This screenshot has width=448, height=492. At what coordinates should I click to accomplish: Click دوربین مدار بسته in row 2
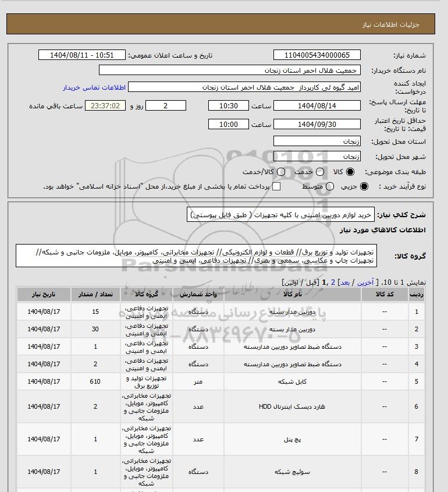tap(293, 330)
